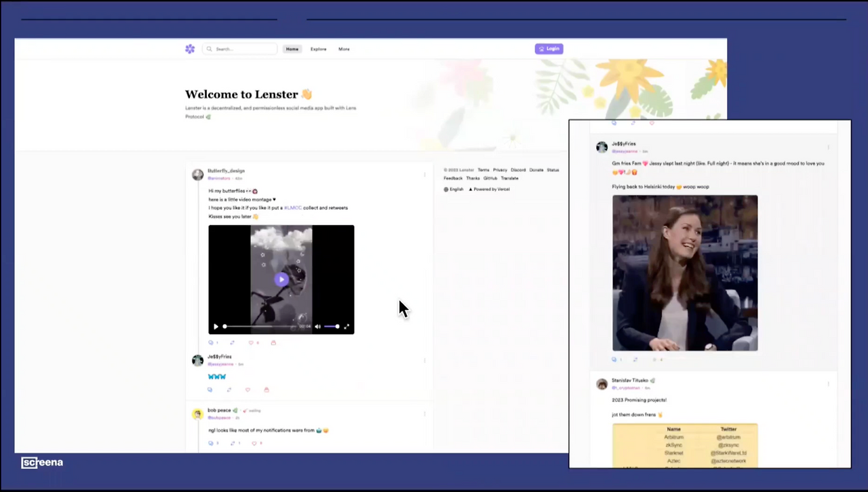The height and width of the screenshot is (492, 868).
Task: Open the GitHub footer link
Action: point(490,178)
